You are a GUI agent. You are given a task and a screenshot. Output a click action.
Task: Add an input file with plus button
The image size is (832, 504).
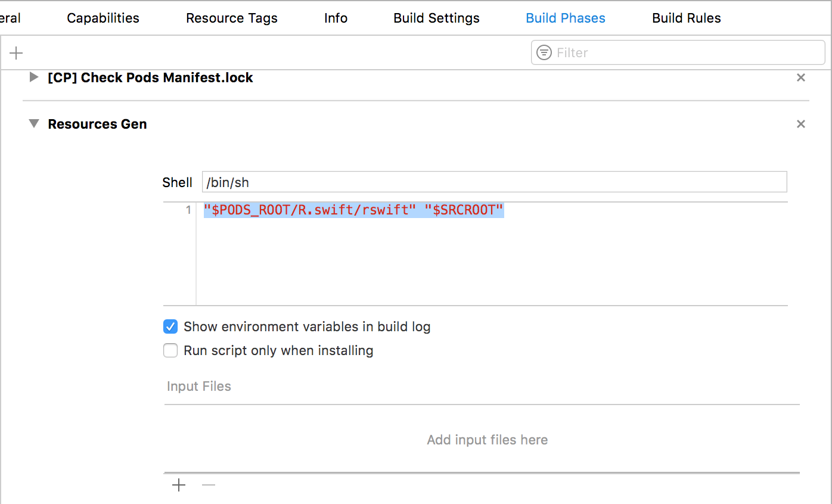(x=179, y=485)
